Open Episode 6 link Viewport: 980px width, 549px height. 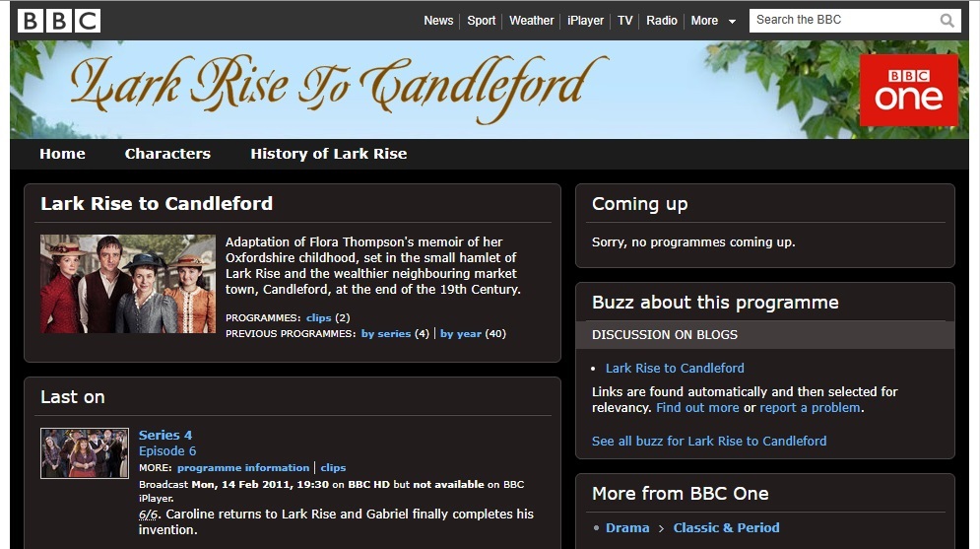(167, 451)
